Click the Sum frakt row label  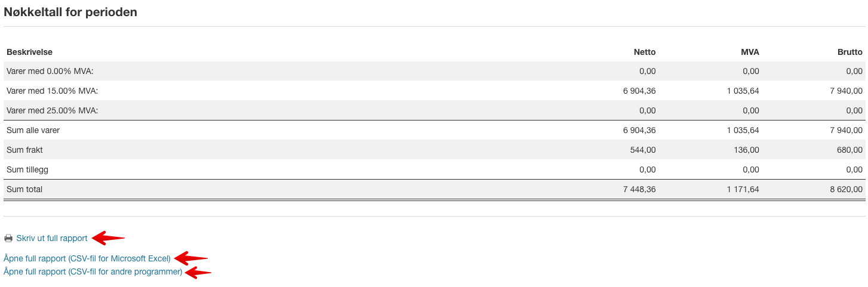tap(24, 150)
